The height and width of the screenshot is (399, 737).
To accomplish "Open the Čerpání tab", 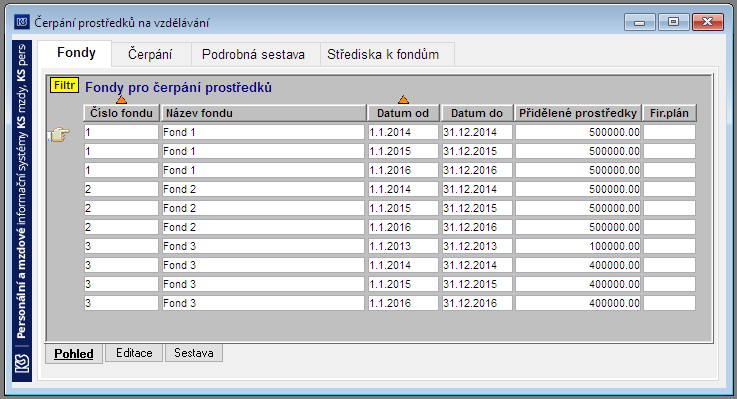I will [x=150, y=55].
